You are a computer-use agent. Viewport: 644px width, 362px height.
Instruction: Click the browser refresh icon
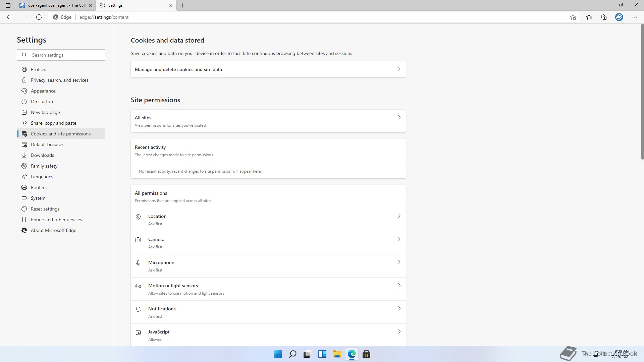coord(39,17)
